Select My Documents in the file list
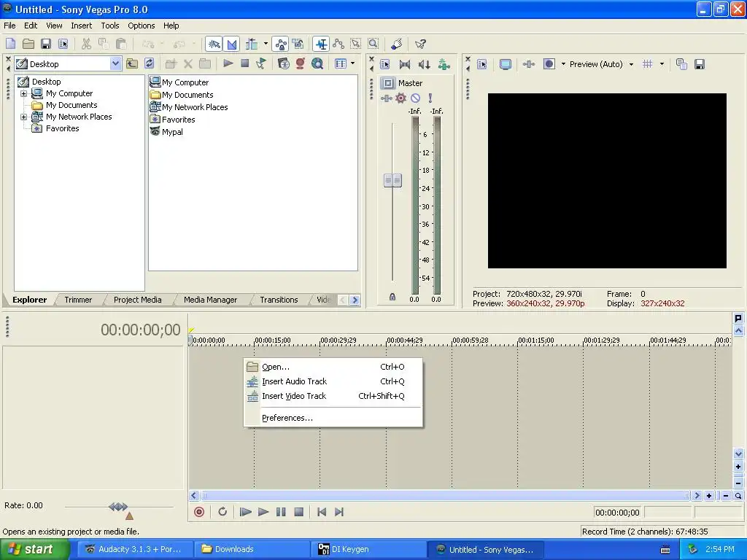Viewport: 747px width, 560px height. pos(187,96)
